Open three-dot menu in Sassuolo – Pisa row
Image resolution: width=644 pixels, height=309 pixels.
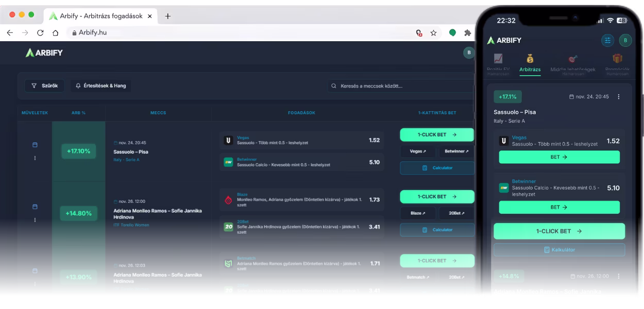tap(35, 158)
